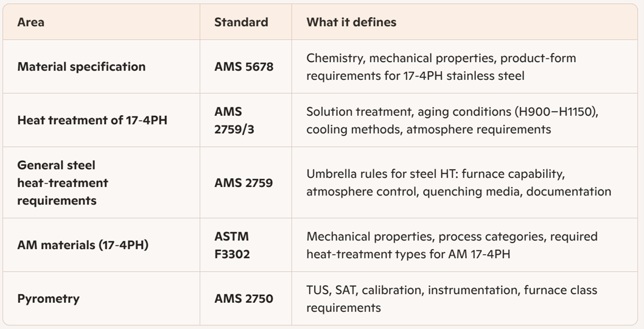Click the 'What it defines' column header
This screenshot has width=644, height=329.
351,22
